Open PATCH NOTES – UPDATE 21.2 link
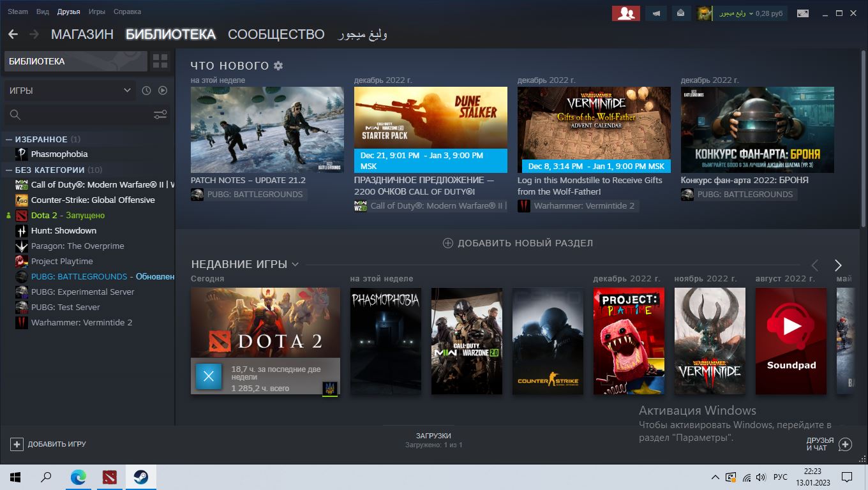 248,181
